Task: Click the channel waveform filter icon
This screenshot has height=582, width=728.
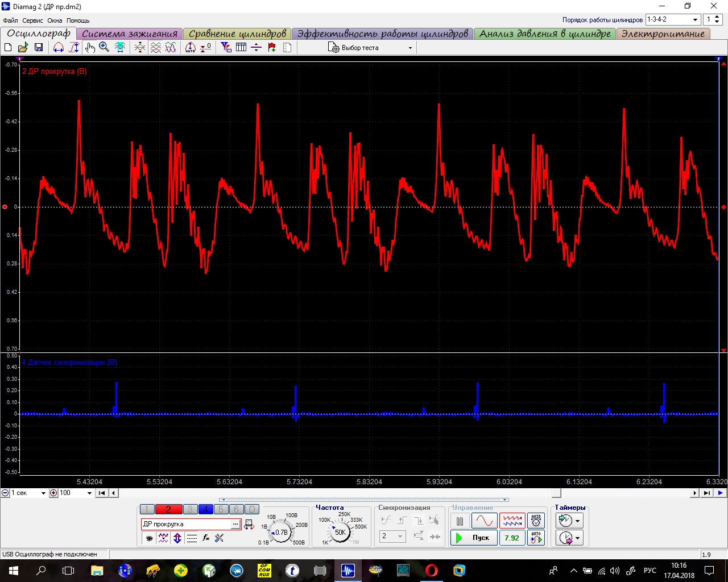Action: [163, 538]
